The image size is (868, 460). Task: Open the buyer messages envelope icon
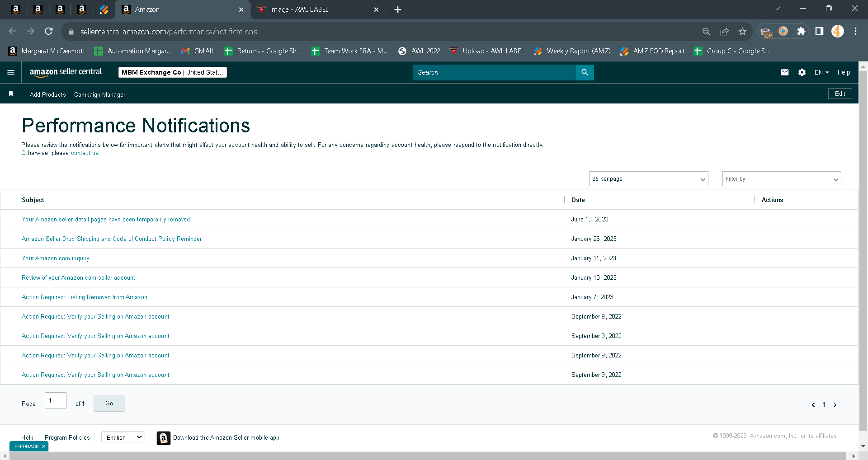[785, 72]
